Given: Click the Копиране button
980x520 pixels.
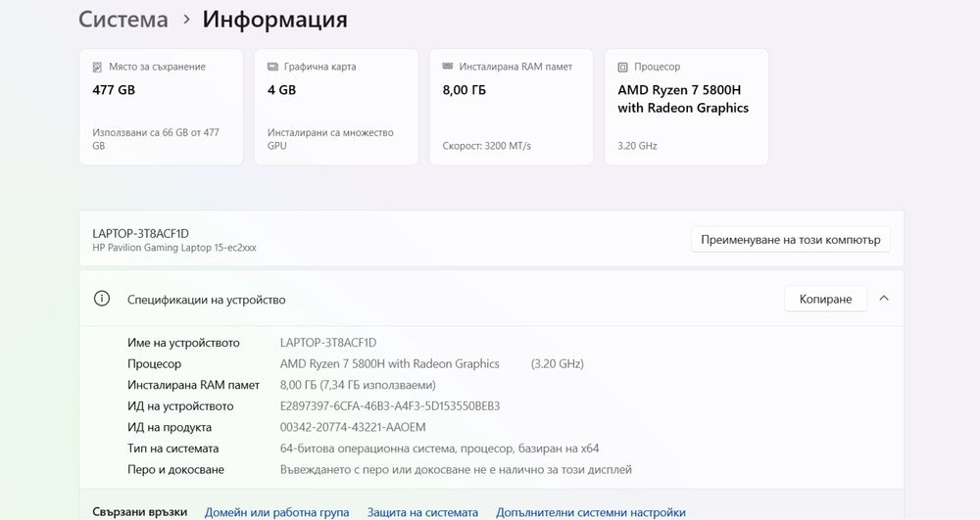Looking at the screenshot, I should coord(825,299).
